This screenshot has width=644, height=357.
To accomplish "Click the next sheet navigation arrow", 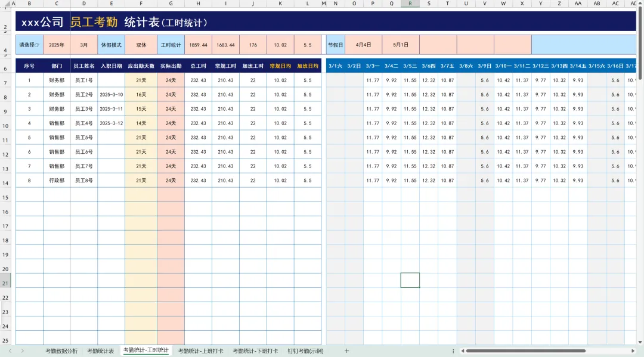I will [22, 351].
